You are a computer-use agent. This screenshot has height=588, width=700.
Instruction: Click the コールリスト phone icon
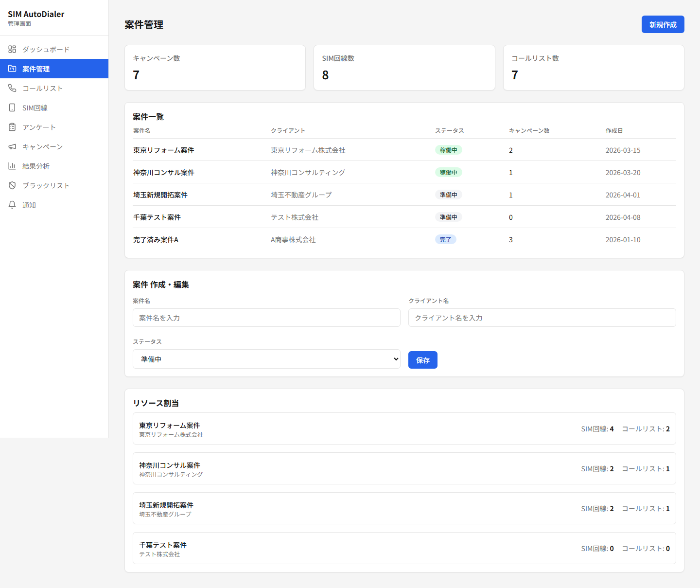coord(12,88)
